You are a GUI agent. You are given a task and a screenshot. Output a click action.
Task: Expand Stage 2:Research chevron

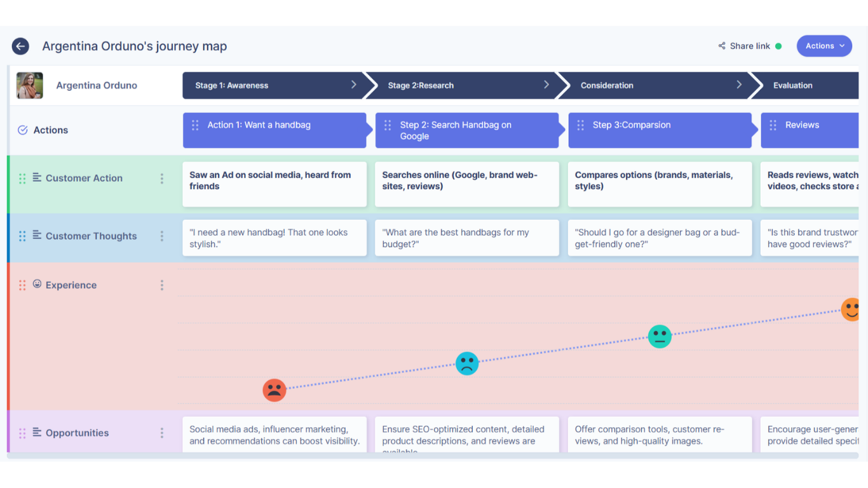(x=546, y=85)
